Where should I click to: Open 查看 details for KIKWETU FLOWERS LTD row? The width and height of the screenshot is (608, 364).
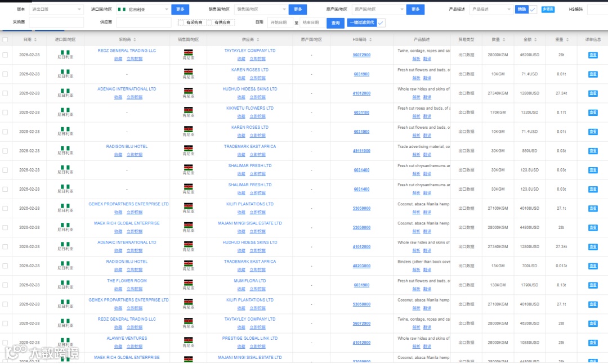pos(593,113)
